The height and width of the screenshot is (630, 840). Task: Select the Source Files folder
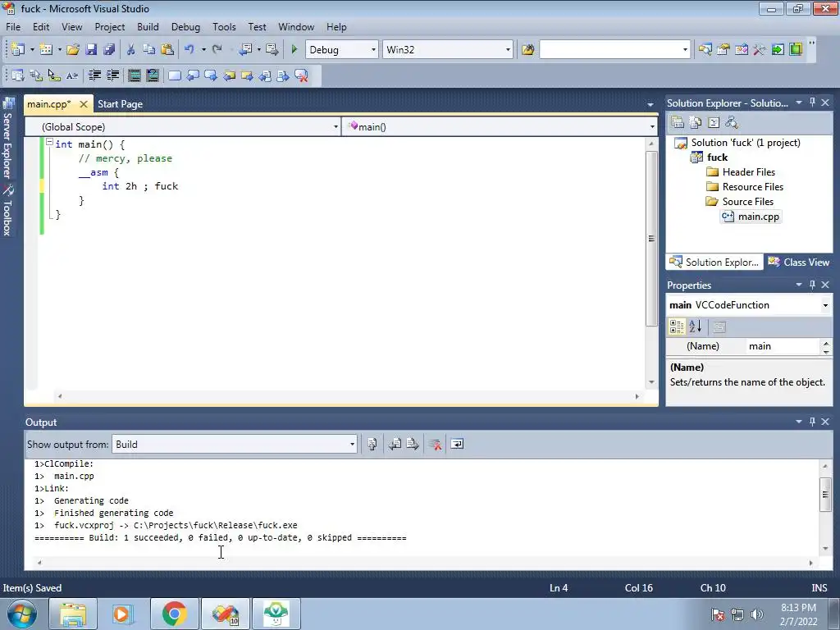pos(741,202)
